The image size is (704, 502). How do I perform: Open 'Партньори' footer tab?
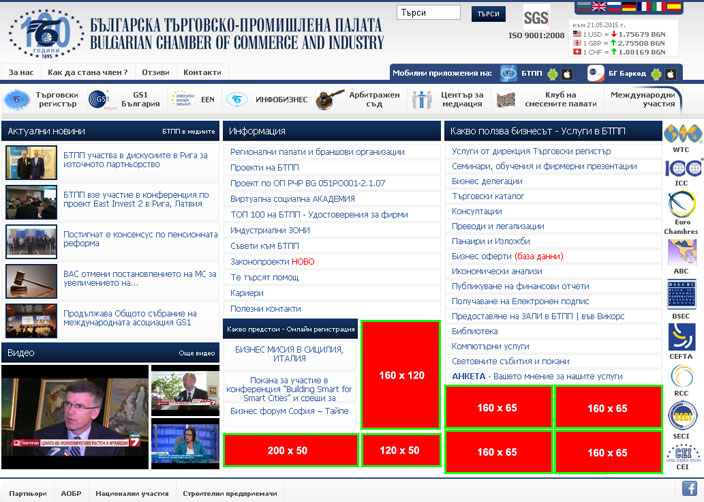pos(28,493)
